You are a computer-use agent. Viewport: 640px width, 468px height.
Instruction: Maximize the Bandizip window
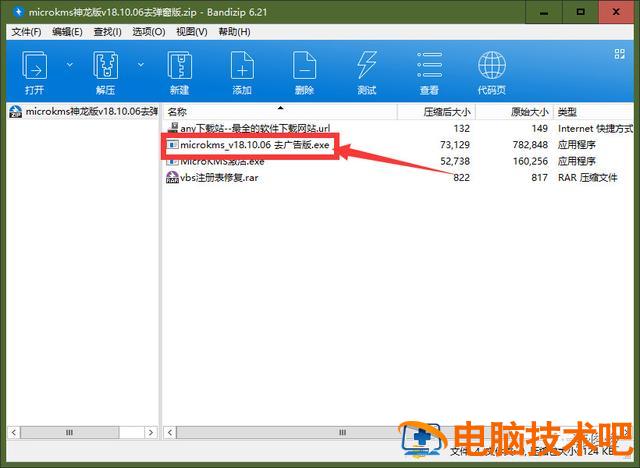580,12
